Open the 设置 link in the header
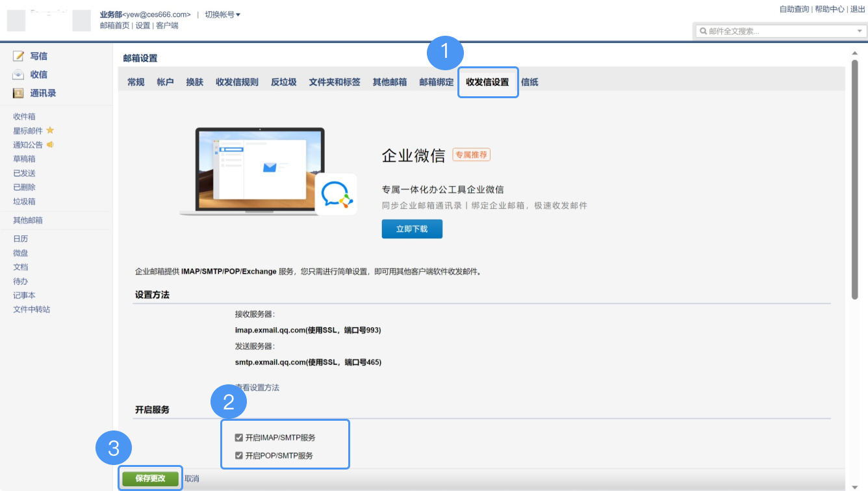The height and width of the screenshot is (491, 868). [x=142, y=25]
